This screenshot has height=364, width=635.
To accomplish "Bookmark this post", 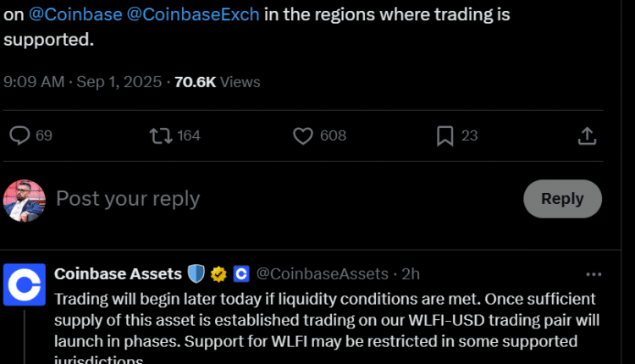I will pyautogui.click(x=445, y=135).
